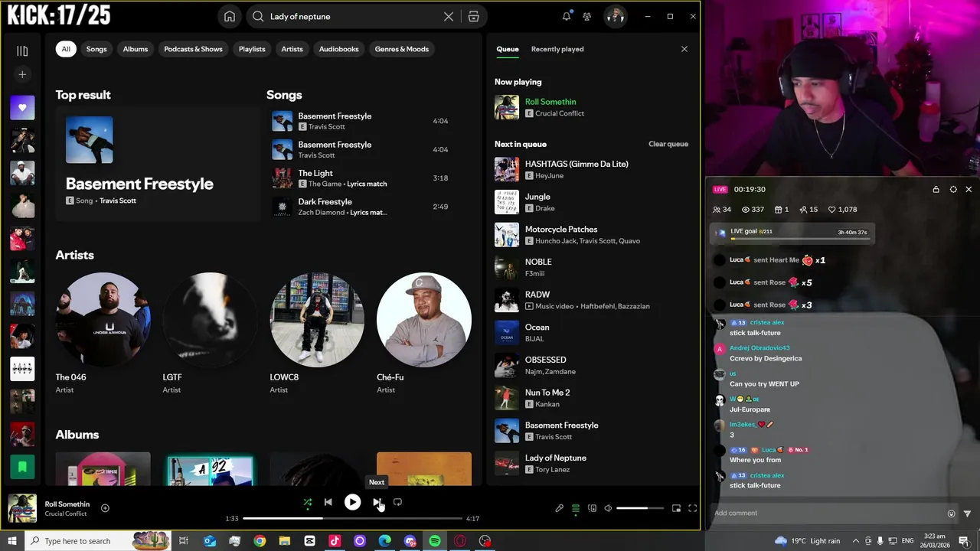Select the All filter chip
The width and height of the screenshot is (980, 551).
[x=66, y=49]
